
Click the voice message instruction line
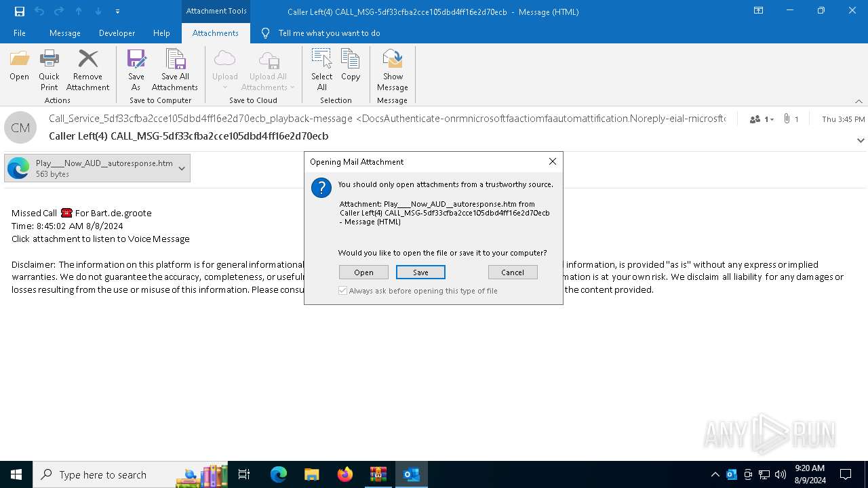(100, 239)
